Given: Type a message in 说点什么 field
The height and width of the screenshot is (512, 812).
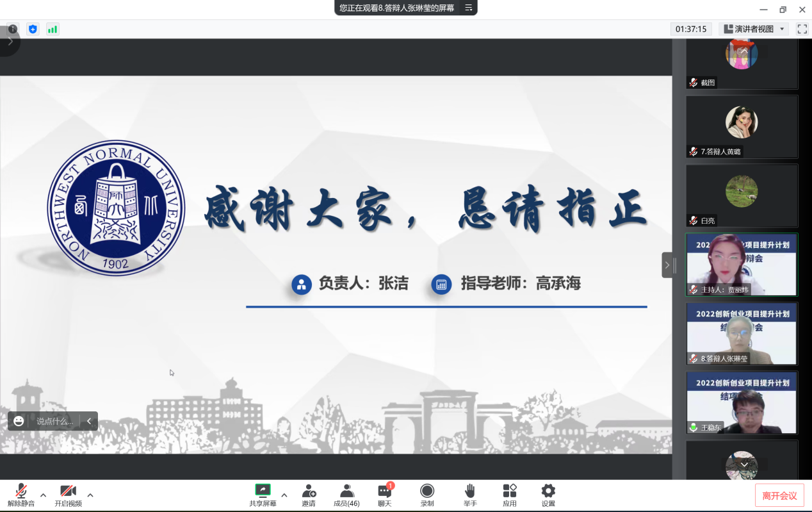Looking at the screenshot, I should [55, 421].
